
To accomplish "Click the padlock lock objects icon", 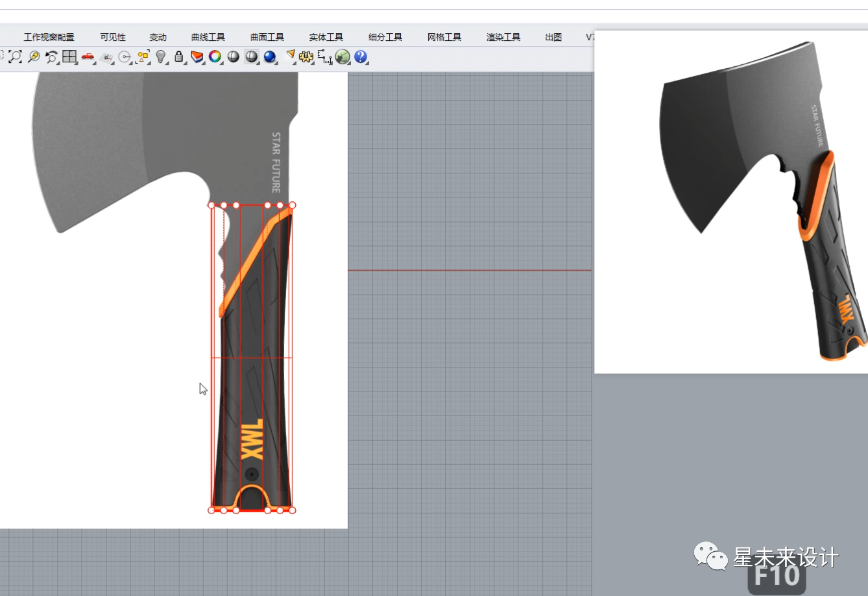I will [x=179, y=57].
